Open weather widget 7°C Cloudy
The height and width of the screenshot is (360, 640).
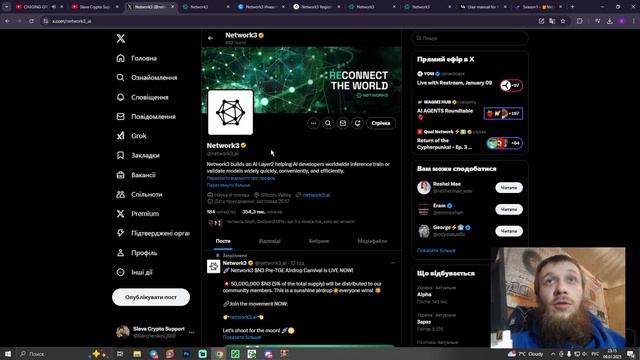pos(526,354)
